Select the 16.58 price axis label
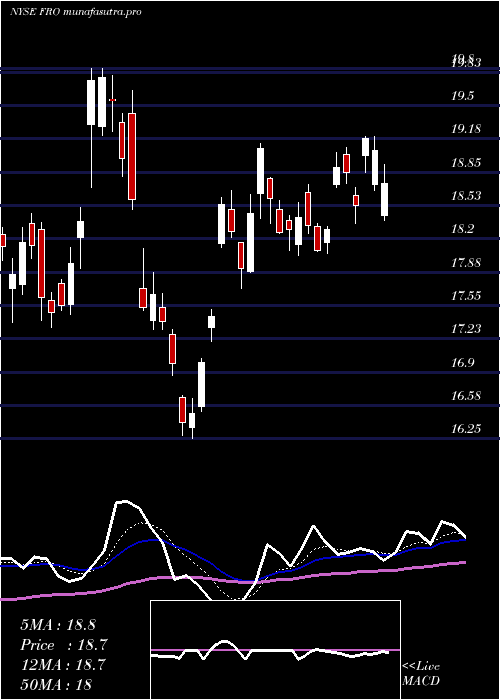500x700 pixels. [x=466, y=396]
